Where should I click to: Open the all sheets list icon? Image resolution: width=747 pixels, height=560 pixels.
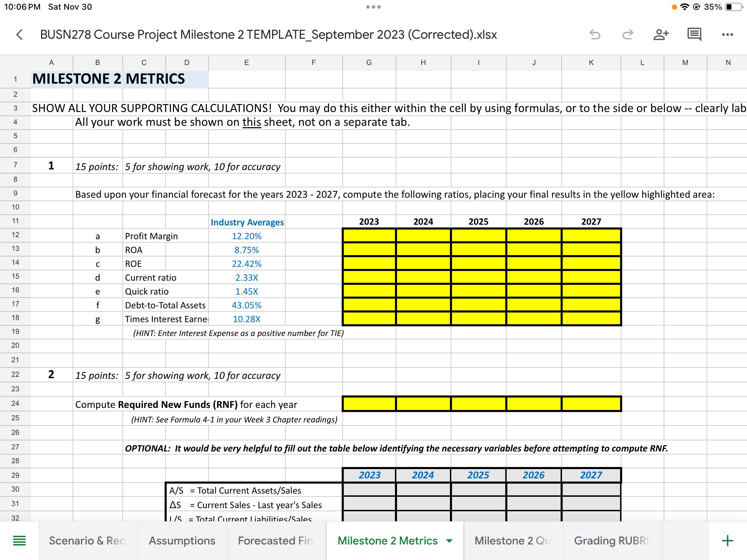tap(19, 541)
